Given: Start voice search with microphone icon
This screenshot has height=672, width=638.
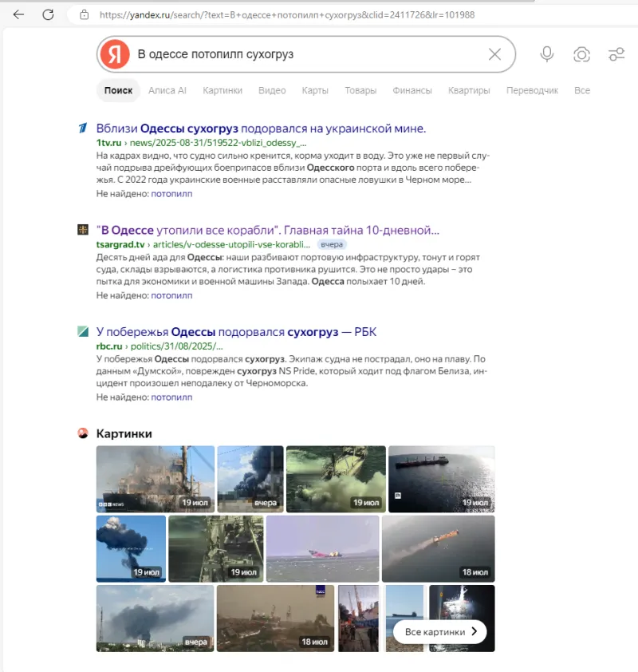Looking at the screenshot, I should pyautogui.click(x=547, y=54).
